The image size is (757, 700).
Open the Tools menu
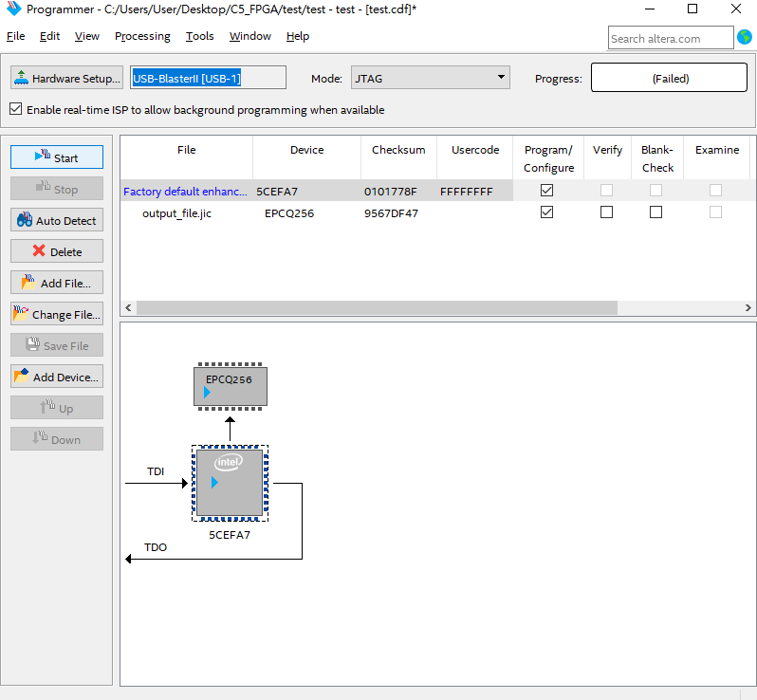[x=199, y=36]
